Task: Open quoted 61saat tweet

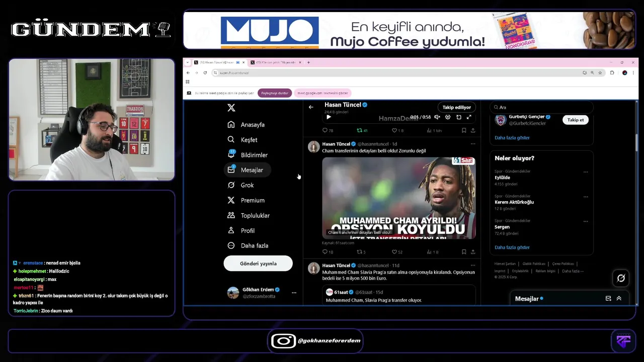Action: [x=399, y=296]
